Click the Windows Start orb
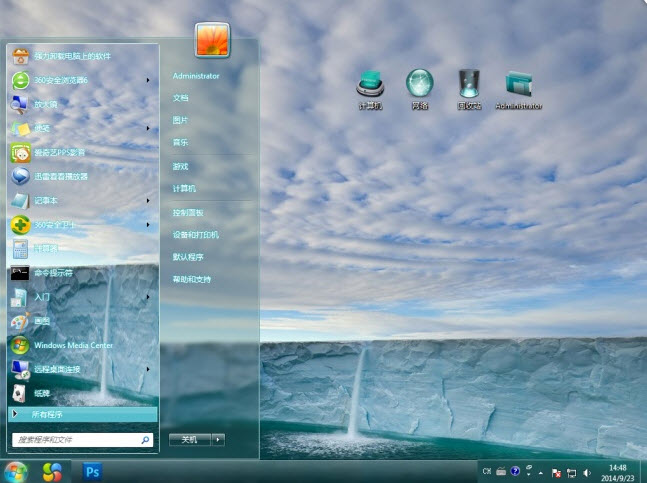Screen dimensions: 647x483 pos(16,470)
